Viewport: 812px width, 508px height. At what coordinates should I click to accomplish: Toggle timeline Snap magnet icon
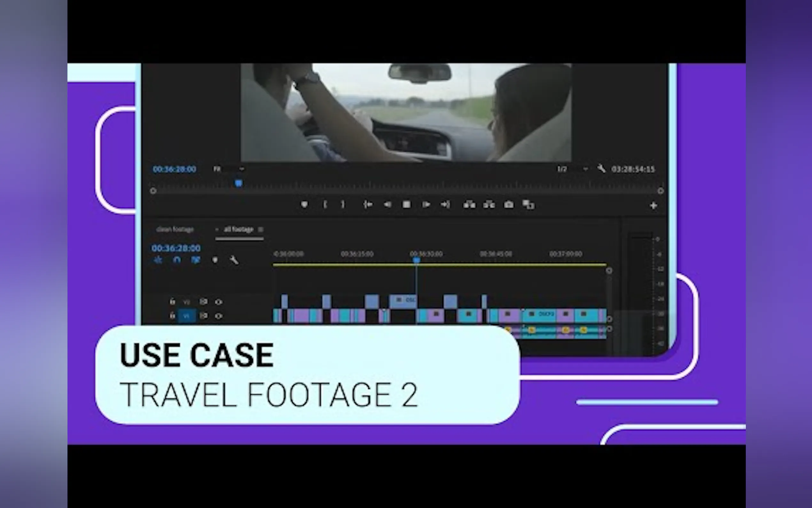click(x=176, y=260)
